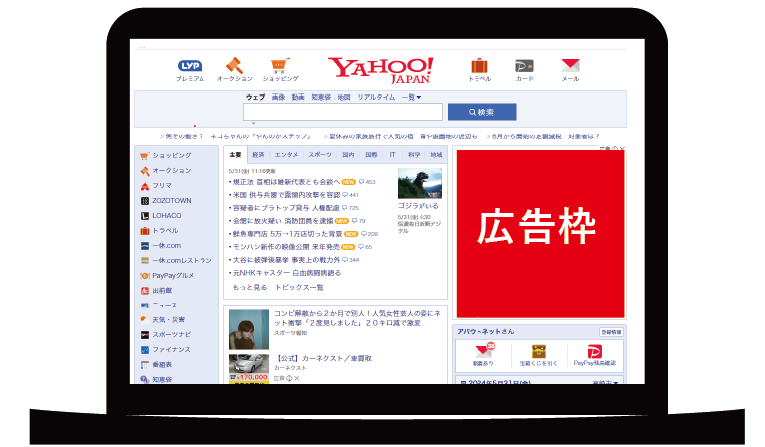Screen dimensions: 765x447
Task: Click the もっと見る link
Action: pyautogui.click(x=250, y=287)
